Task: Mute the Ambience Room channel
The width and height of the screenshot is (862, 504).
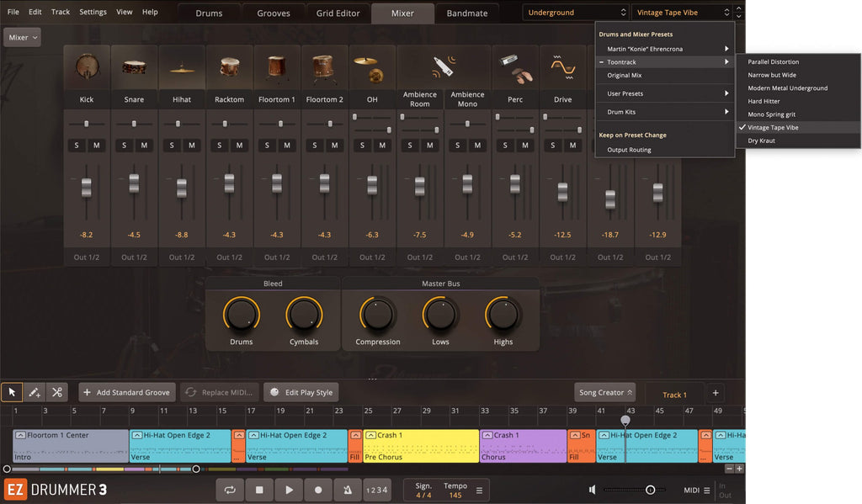Action: [430, 145]
